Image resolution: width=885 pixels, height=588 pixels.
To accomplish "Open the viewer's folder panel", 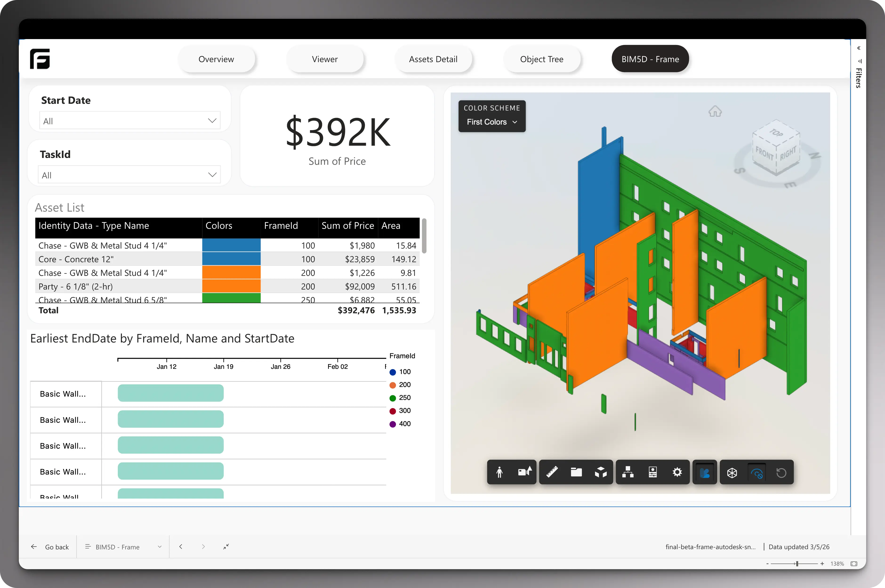I will 576,472.
